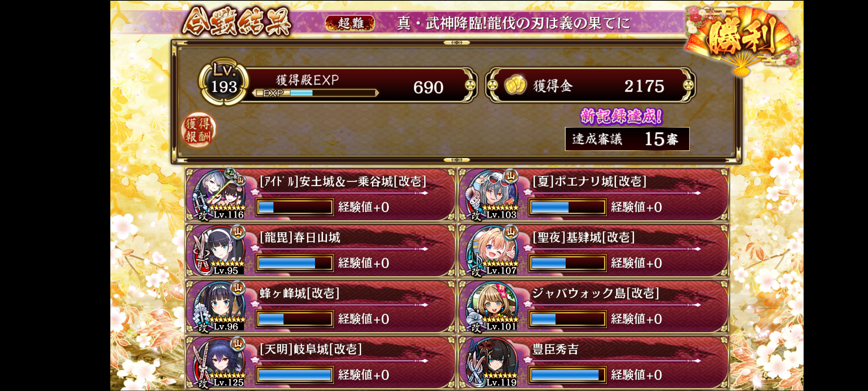Screen dimensions: 868x391
Task: Open the 豊臣秀吉 character portrait
Action: pyautogui.click(x=493, y=362)
